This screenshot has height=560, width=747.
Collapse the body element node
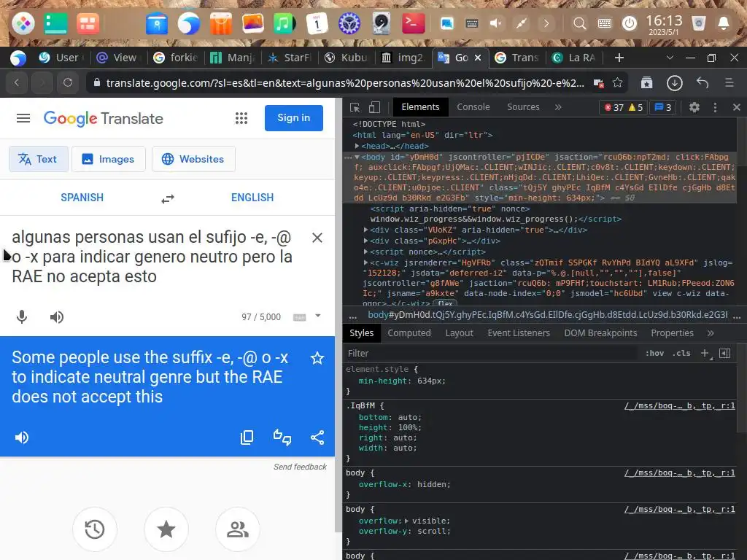[357, 157]
